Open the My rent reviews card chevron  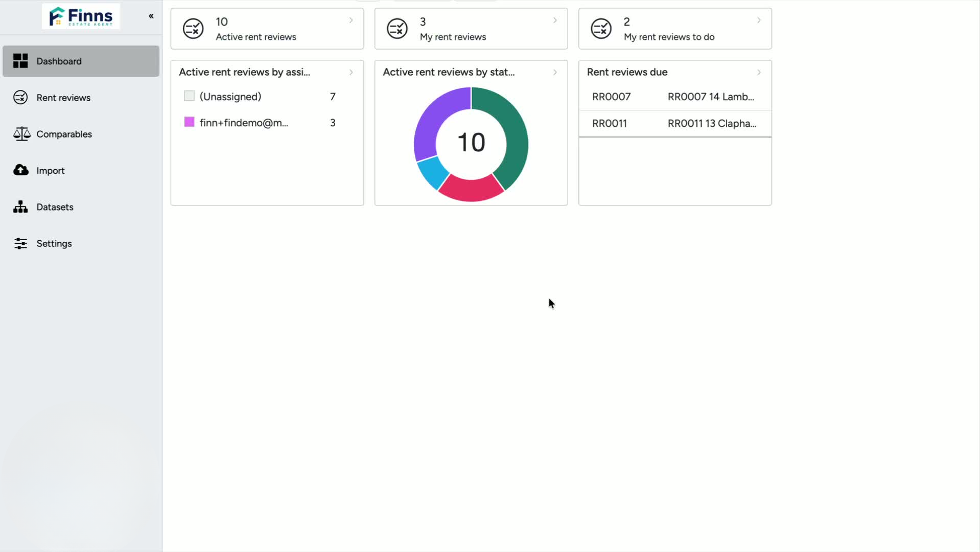[555, 20]
